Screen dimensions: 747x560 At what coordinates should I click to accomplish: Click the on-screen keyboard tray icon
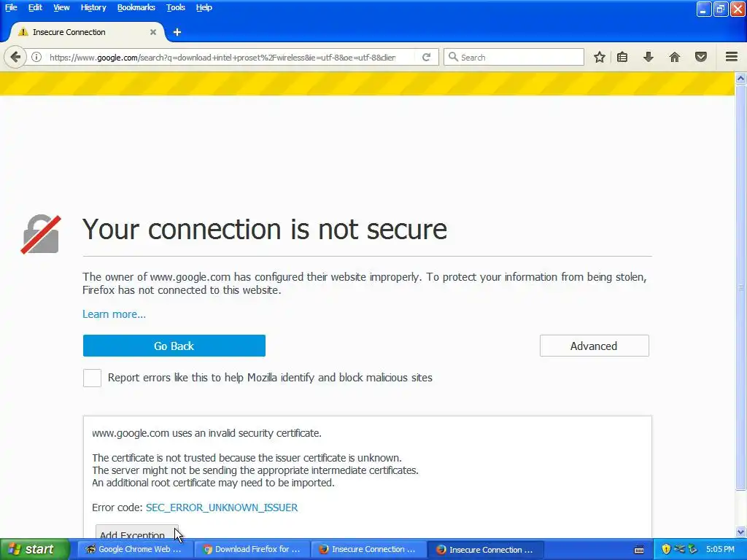pyautogui.click(x=639, y=550)
